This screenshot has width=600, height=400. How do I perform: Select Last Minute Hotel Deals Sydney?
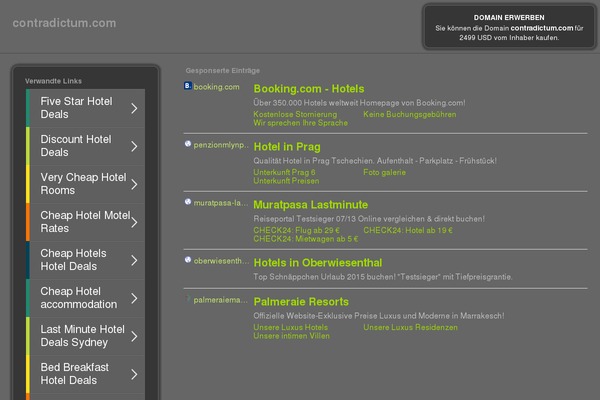point(85,336)
